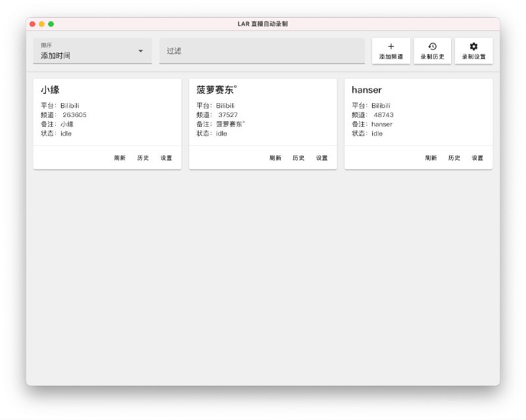The image size is (526, 420).
Task: View history of the 菠萝赛东° channel
Action: [299, 158]
